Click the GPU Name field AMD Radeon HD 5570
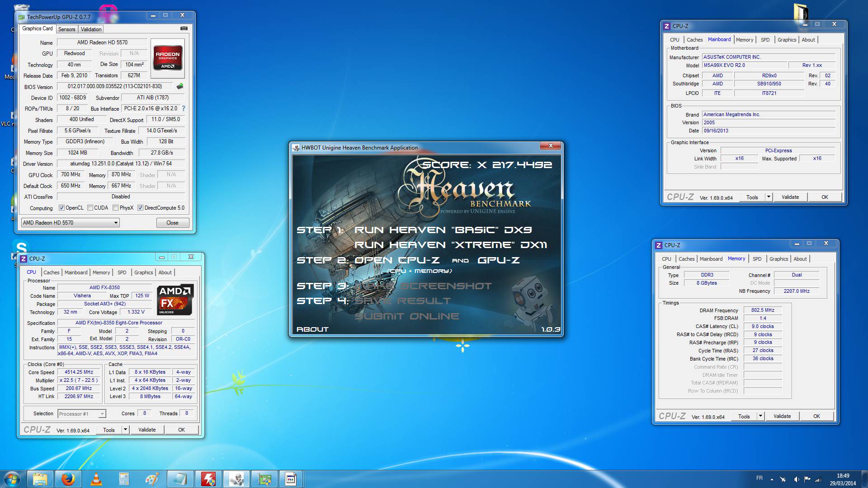The width and height of the screenshot is (868, 488). click(x=102, y=42)
